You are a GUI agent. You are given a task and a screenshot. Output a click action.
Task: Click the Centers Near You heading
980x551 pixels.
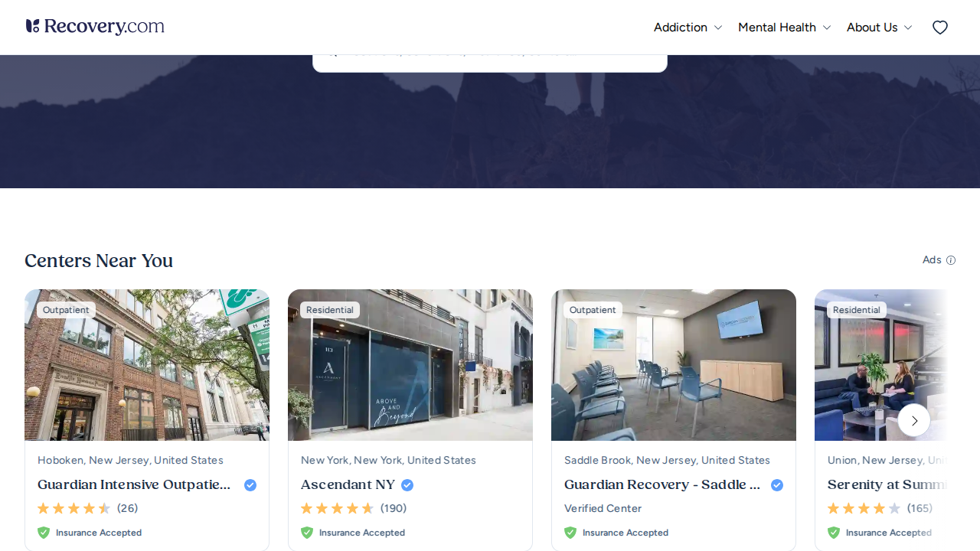pyautogui.click(x=99, y=261)
